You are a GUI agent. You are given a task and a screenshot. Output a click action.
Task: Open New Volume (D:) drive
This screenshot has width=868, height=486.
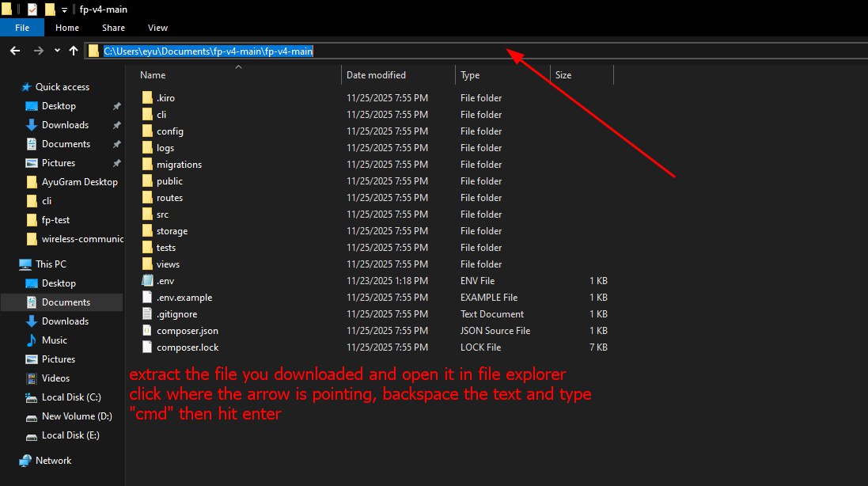pos(77,416)
